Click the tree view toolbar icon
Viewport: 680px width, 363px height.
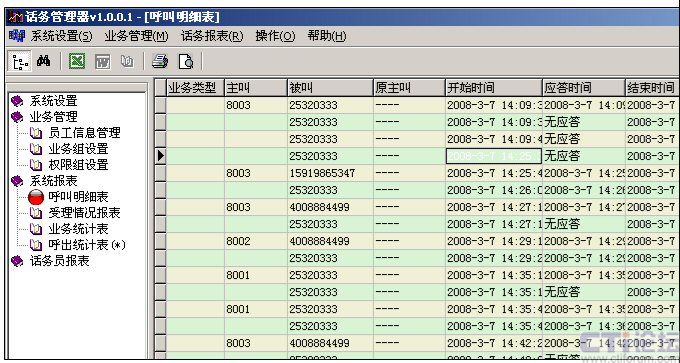[20, 61]
